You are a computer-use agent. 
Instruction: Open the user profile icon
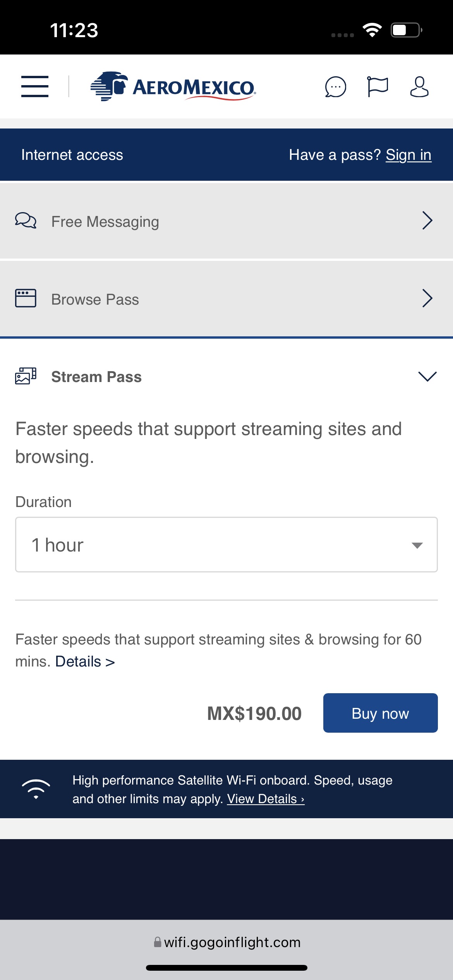(x=419, y=86)
